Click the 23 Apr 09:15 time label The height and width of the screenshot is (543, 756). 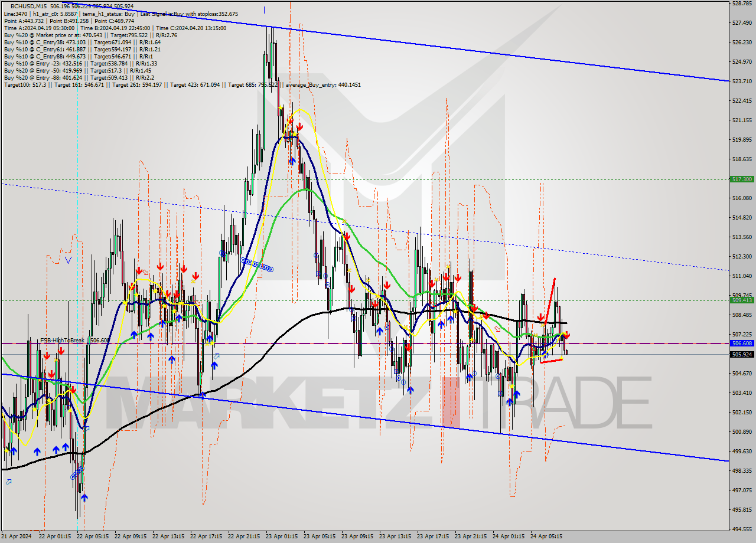(x=357, y=537)
